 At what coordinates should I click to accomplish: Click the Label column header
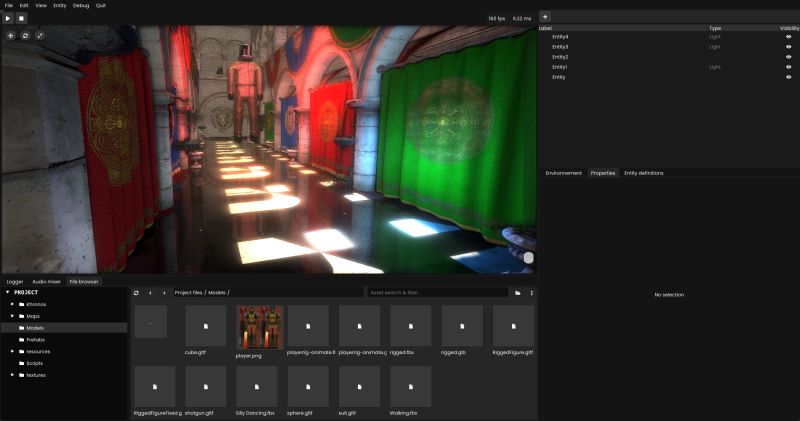(x=545, y=28)
